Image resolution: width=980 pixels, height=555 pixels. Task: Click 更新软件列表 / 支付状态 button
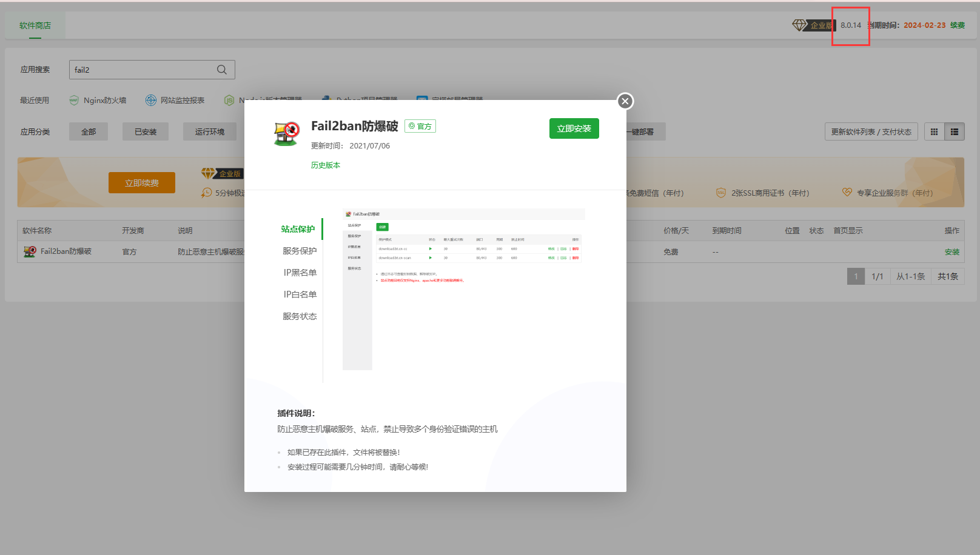871,131
